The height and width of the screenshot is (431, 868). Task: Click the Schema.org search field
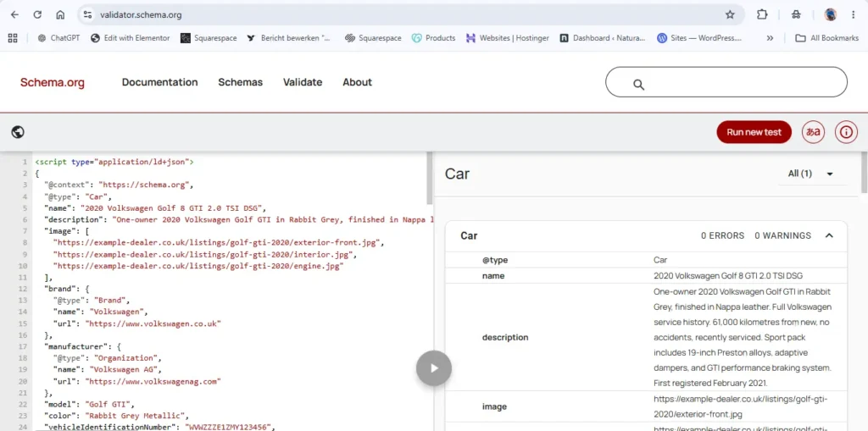pyautogui.click(x=726, y=82)
